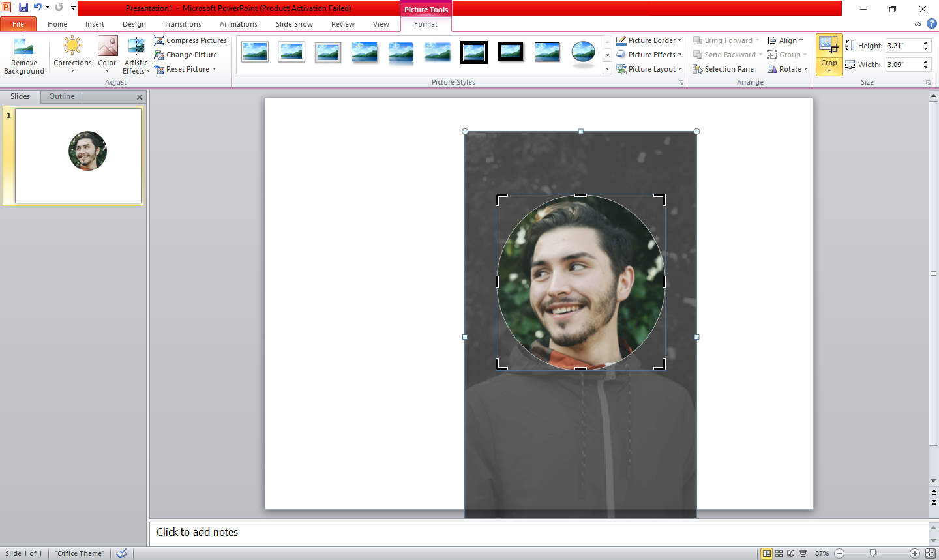Choose Change Picture
The image size is (939, 560).
(x=186, y=55)
